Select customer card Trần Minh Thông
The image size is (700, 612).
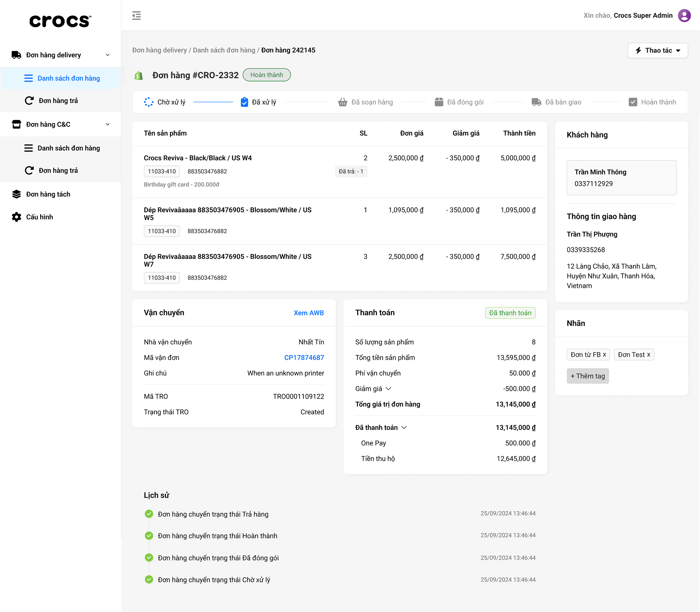[621, 178]
